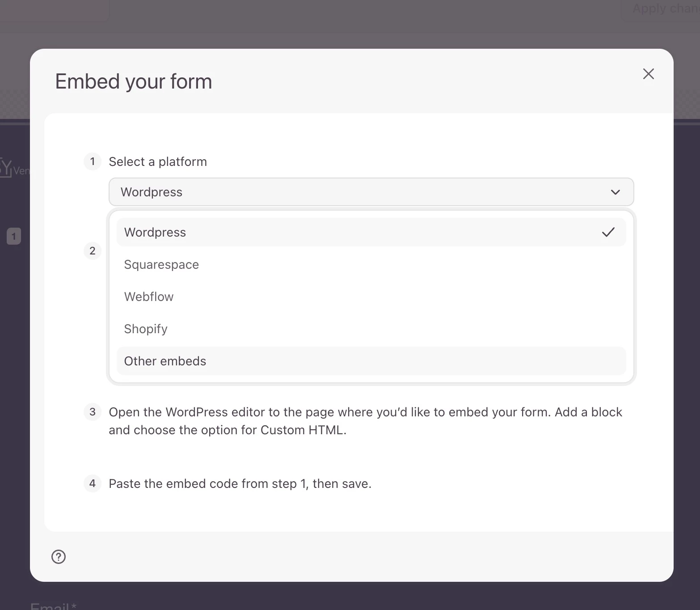Click the 'Select a platform' label

(158, 161)
